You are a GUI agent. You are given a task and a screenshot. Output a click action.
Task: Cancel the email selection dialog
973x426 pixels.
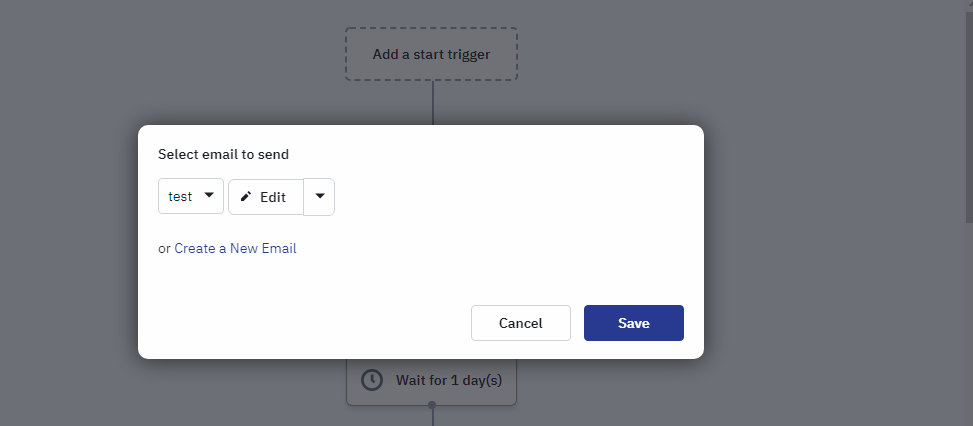coord(521,323)
